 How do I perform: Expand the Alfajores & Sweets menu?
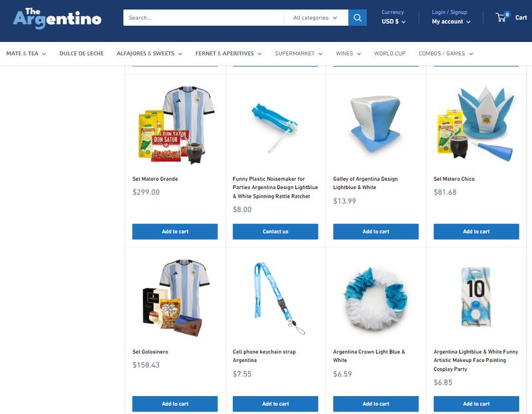click(149, 53)
